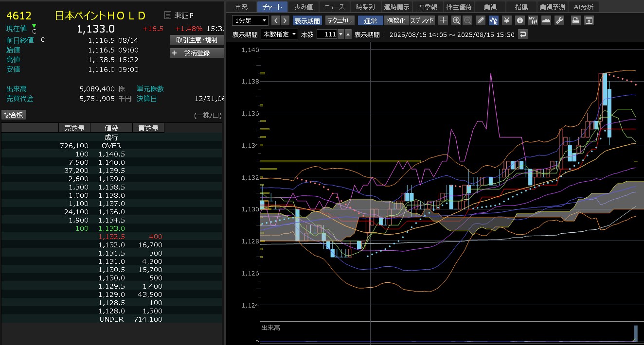Screen dimensions: 644x345
Task: Pop out chart to separate window icon
Action: 589,20
